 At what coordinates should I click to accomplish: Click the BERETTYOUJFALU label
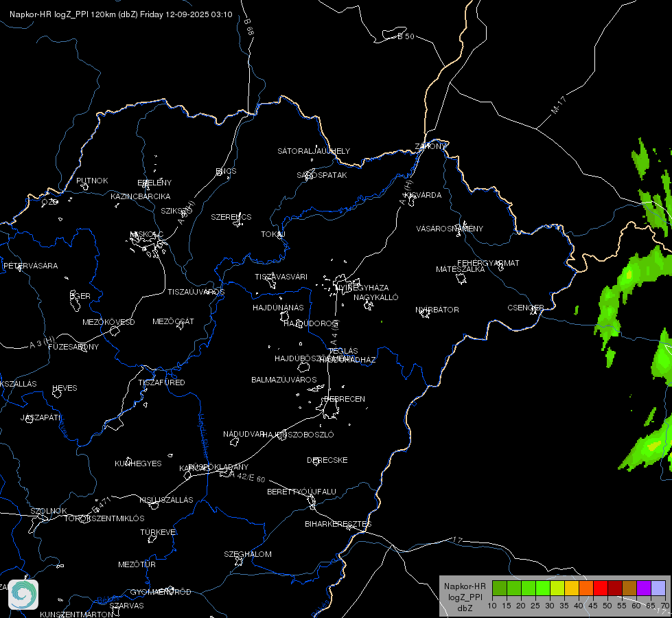[x=302, y=492]
